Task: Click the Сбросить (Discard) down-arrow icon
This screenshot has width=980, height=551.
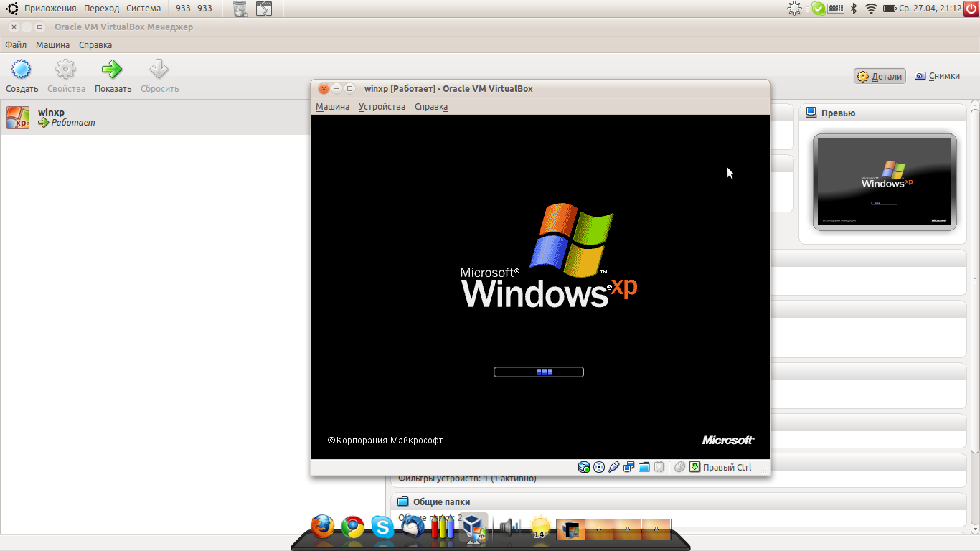Action: [159, 70]
